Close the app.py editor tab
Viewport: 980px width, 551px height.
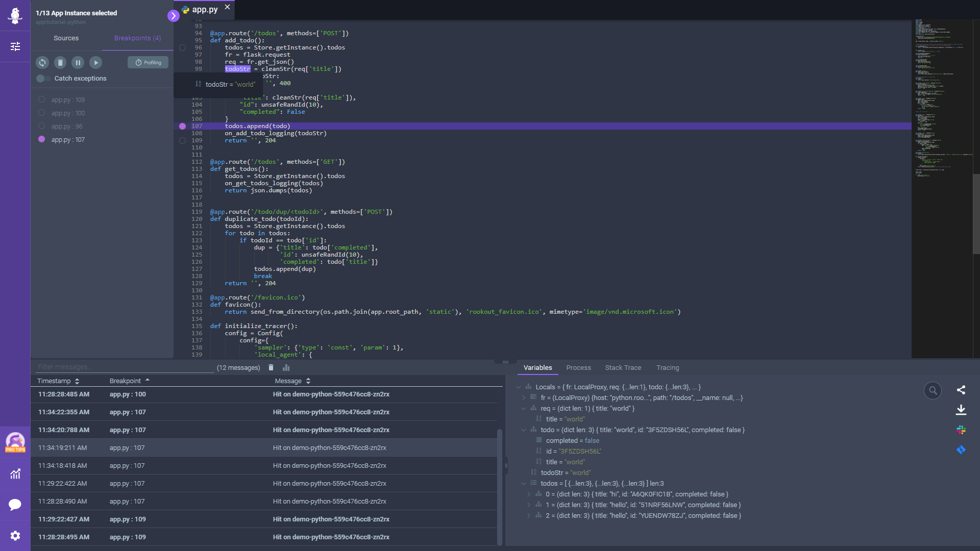point(228,7)
